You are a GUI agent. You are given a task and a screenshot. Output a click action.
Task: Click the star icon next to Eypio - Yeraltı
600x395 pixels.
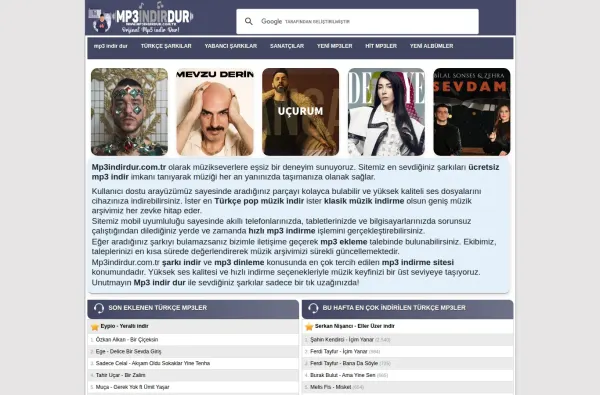click(95, 327)
